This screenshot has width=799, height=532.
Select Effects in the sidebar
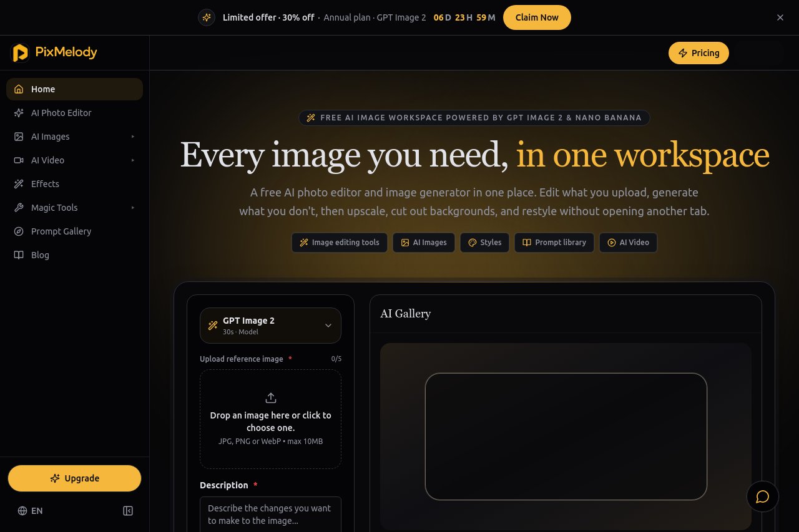(74, 184)
